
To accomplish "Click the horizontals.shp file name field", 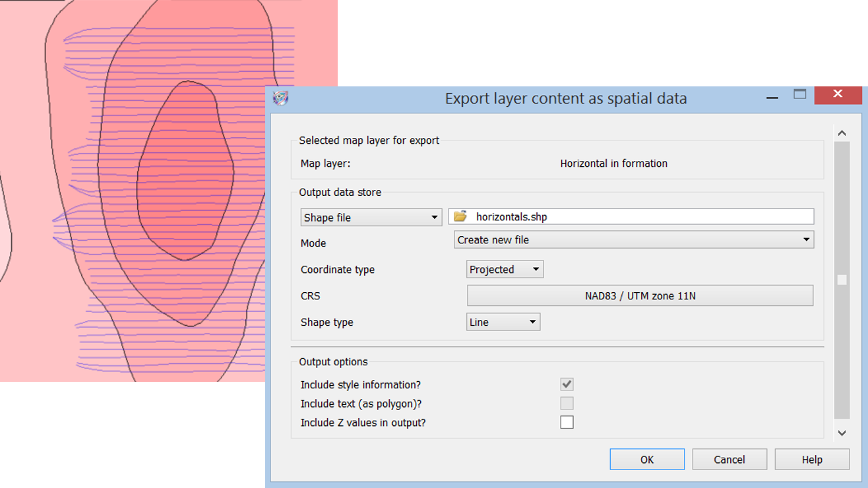I will tap(640, 216).
